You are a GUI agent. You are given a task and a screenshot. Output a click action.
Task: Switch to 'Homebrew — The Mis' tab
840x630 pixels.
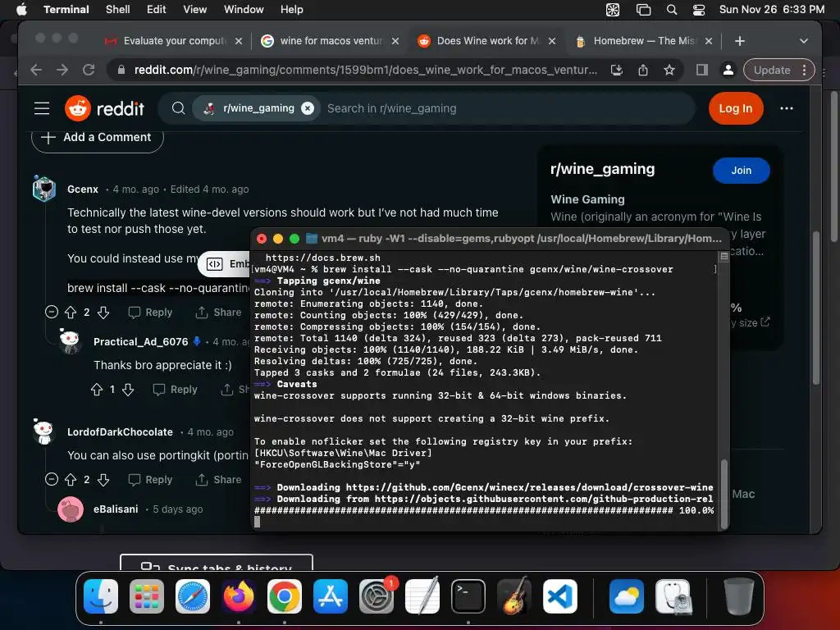[645, 41]
